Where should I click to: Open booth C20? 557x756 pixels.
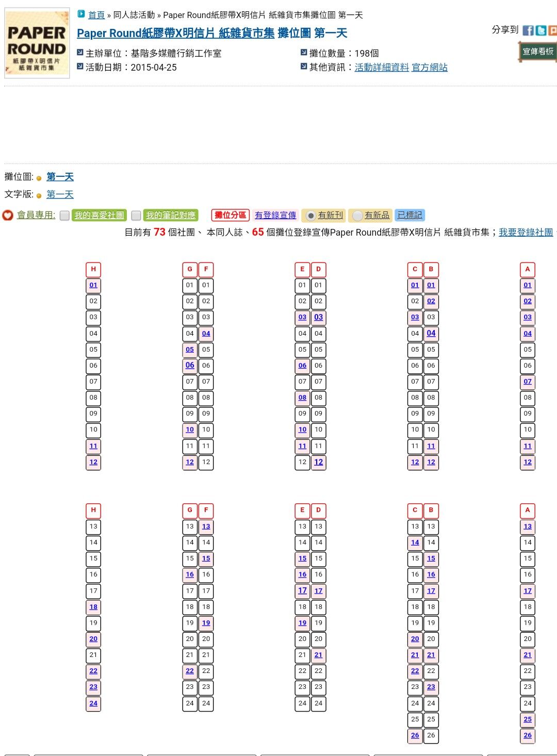click(x=415, y=639)
